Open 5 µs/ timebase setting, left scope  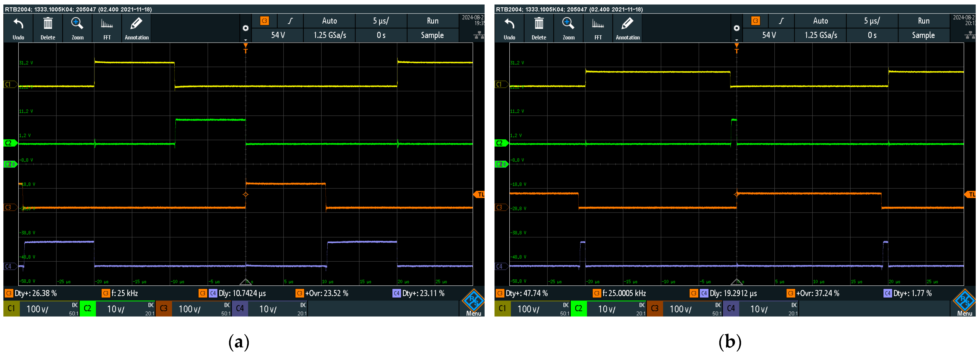click(381, 21)
